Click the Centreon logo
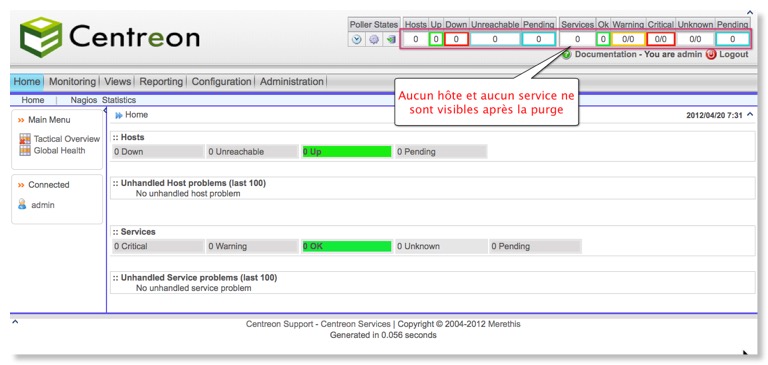768x365 pixels. (x=110, y=37)
